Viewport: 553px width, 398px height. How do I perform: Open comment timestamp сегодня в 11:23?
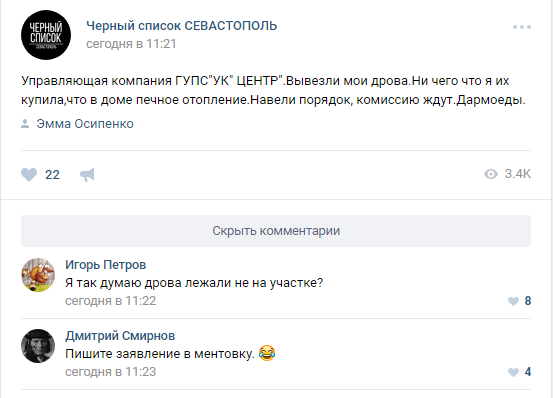coord(110,372)
